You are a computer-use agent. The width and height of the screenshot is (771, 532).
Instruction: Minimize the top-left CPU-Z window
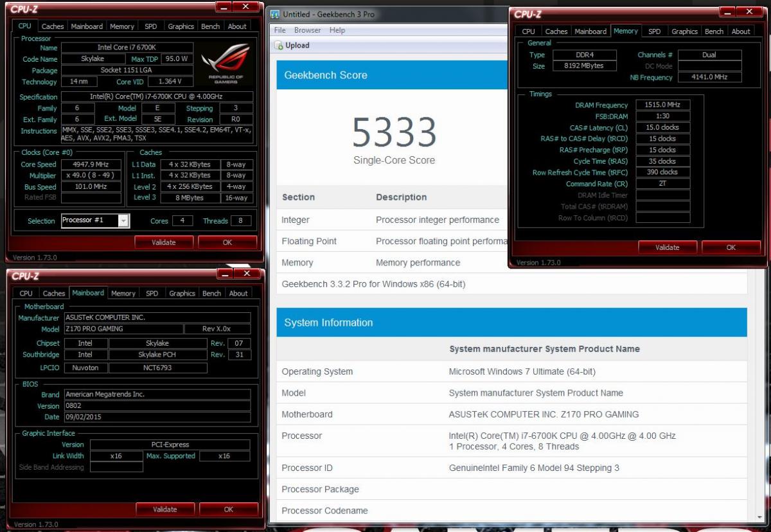[x=222, y=7]
